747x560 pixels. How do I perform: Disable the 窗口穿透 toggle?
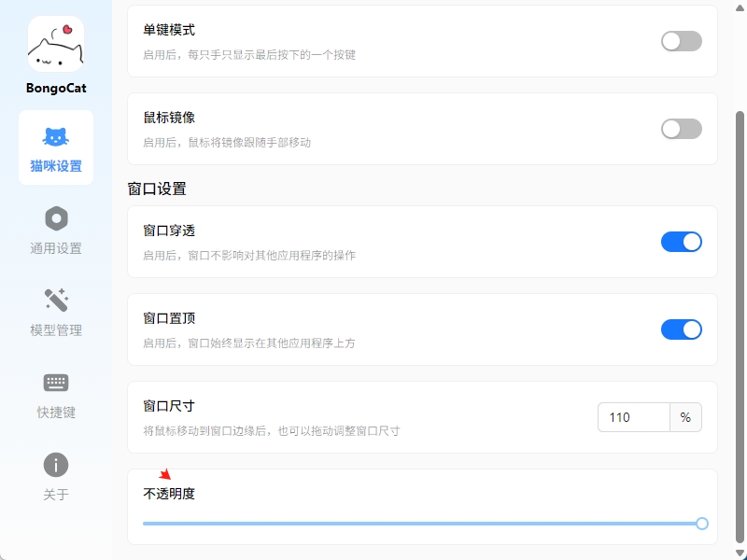point(681,242)
